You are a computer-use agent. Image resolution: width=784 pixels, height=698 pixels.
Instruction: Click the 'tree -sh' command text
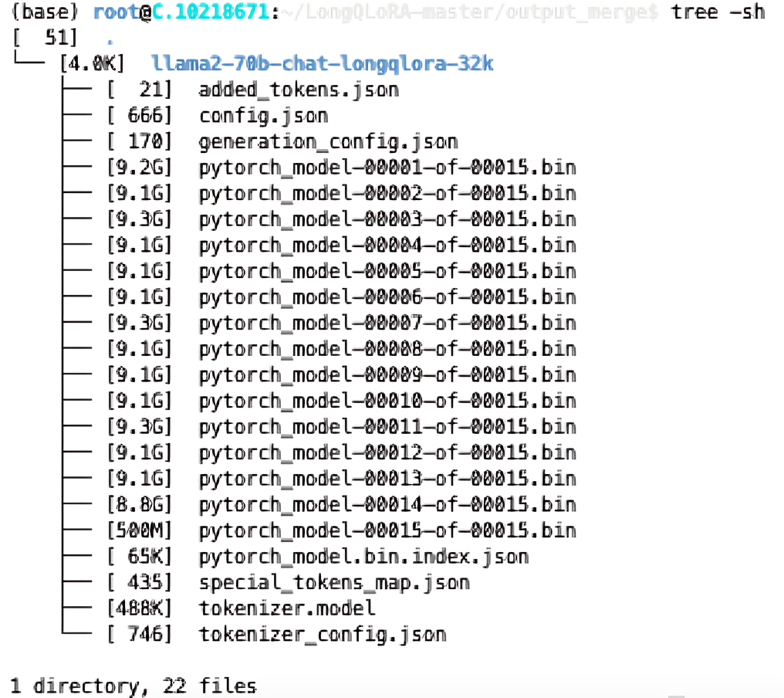[718, 12]
